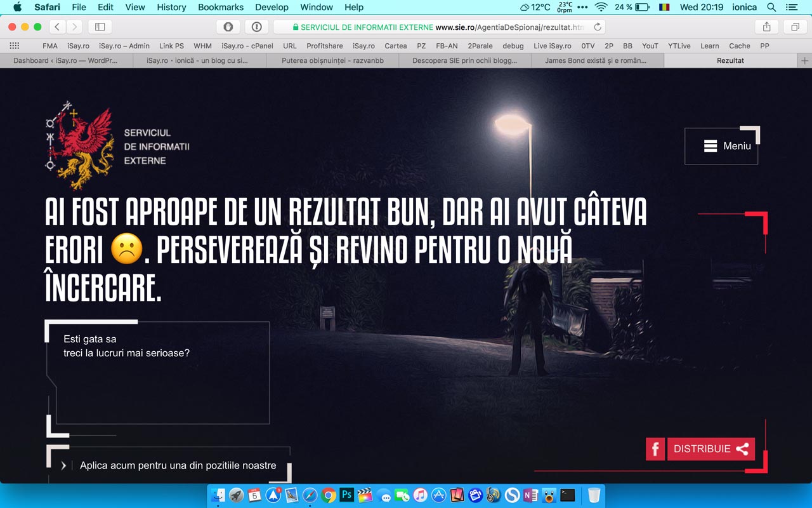The width and height of the screenshot is (812, 508).
Task: Open the Develop menu
Action: pos(272,7)
